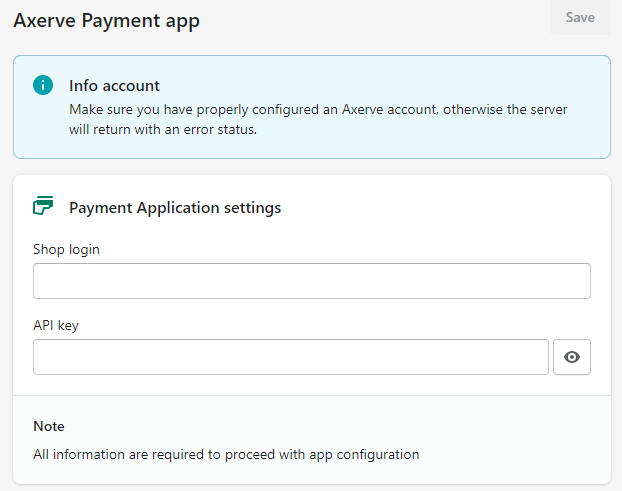The width and height of the screenshot is (622, 491).
Task: Select the Axerve Payment app page title
Action: pyautogui.click(x=106, y=21)
